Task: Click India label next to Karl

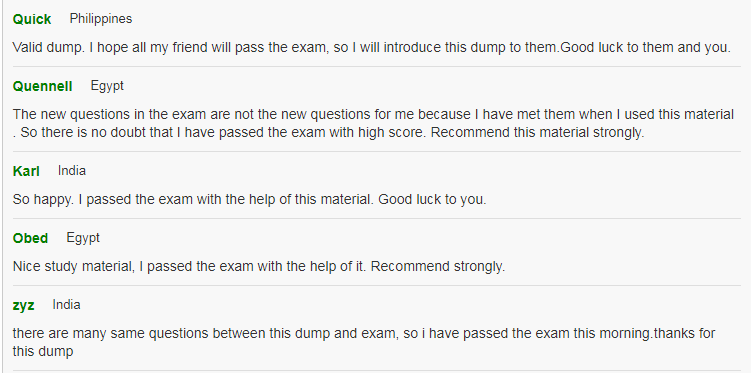Action: click(x=72, y=171)
